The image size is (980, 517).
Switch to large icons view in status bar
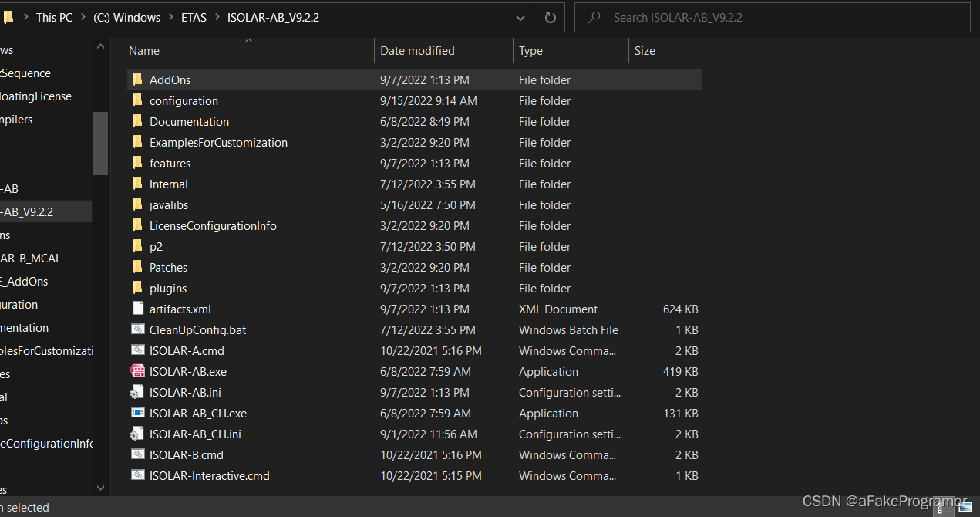pyautogui.click(x=965, y=508)
